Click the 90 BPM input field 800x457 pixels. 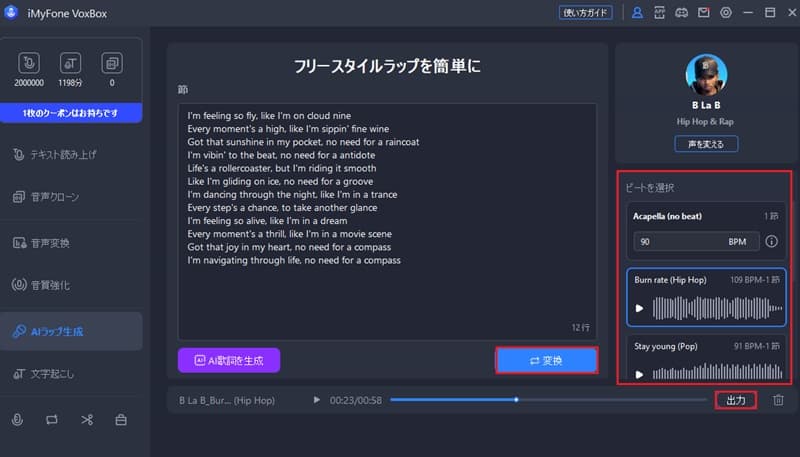pyautogui.click(x=696, y=242)
